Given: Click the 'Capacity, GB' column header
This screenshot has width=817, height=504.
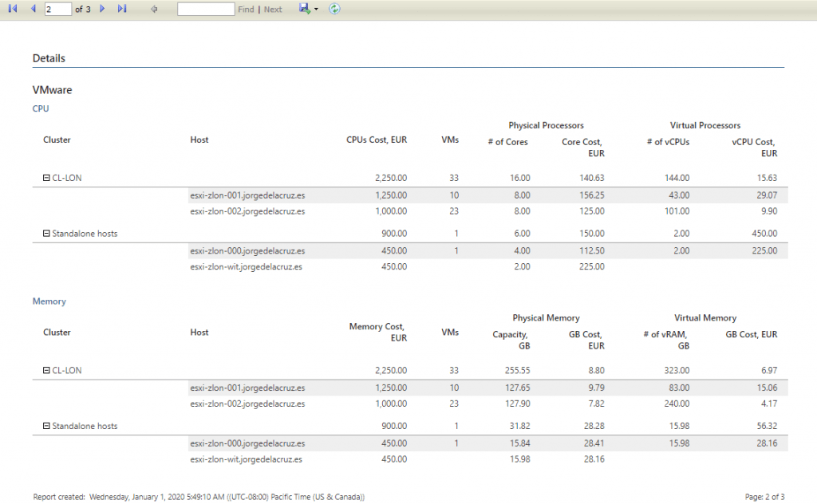Looking at the screenshot, I should click(511, 340).
